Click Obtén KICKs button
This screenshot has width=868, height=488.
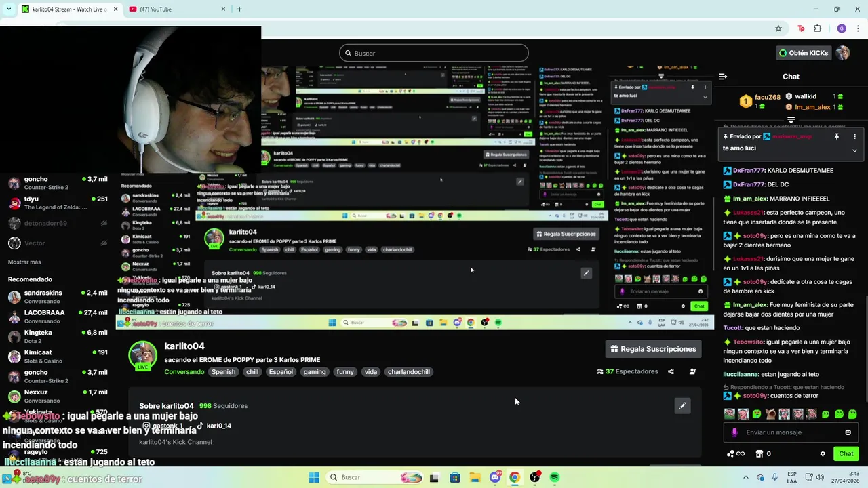coord(804,53)
